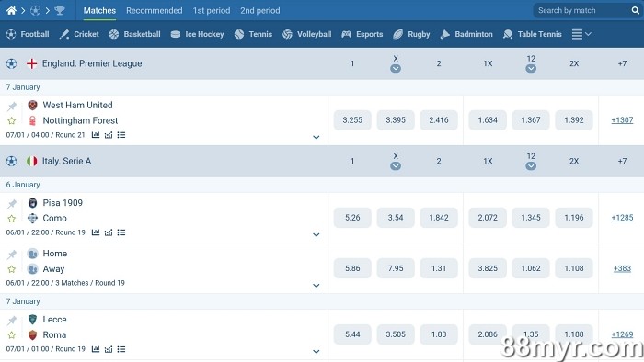The width and height of the screenshot is (644, 362).
Task: Open +1285 more markets link
Action: 622,218
